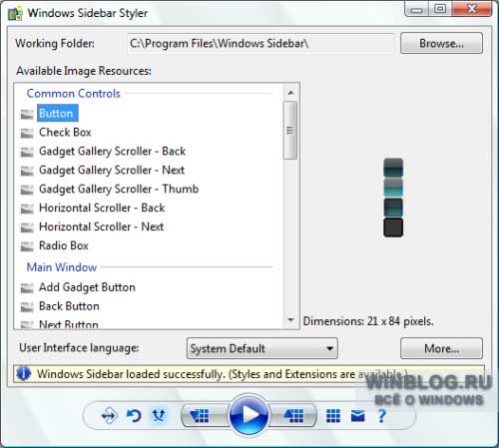Image resolution: width=499 pixels, height=448 pixels.
Task: Click the large blue play button
Action: 249,415
